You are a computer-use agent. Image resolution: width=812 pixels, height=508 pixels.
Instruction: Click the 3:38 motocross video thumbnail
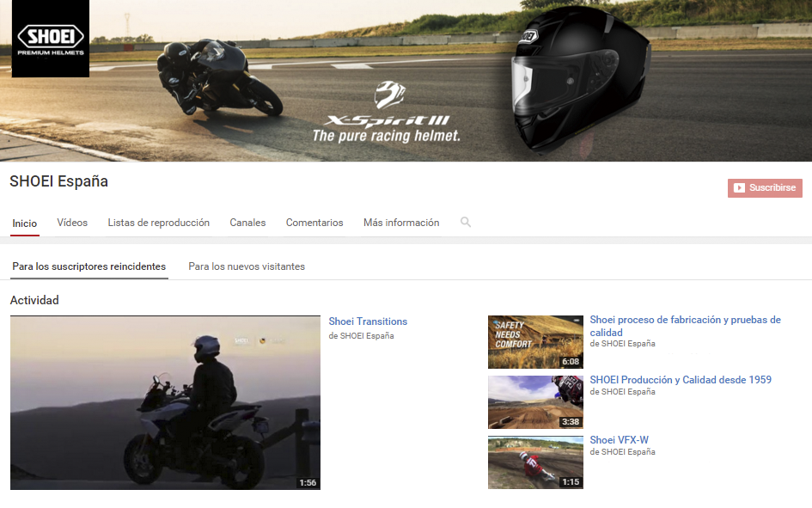(x=535, y=402)
